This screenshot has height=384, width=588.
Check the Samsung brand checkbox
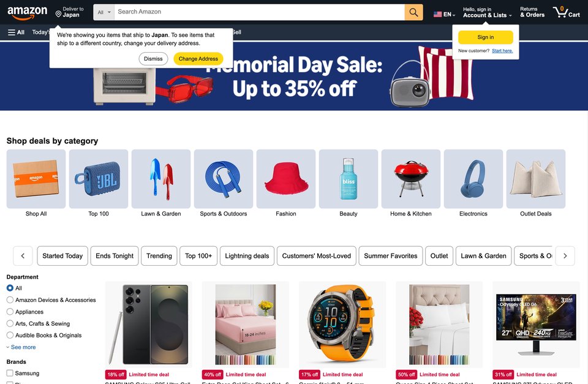click(x=10, y=373)
